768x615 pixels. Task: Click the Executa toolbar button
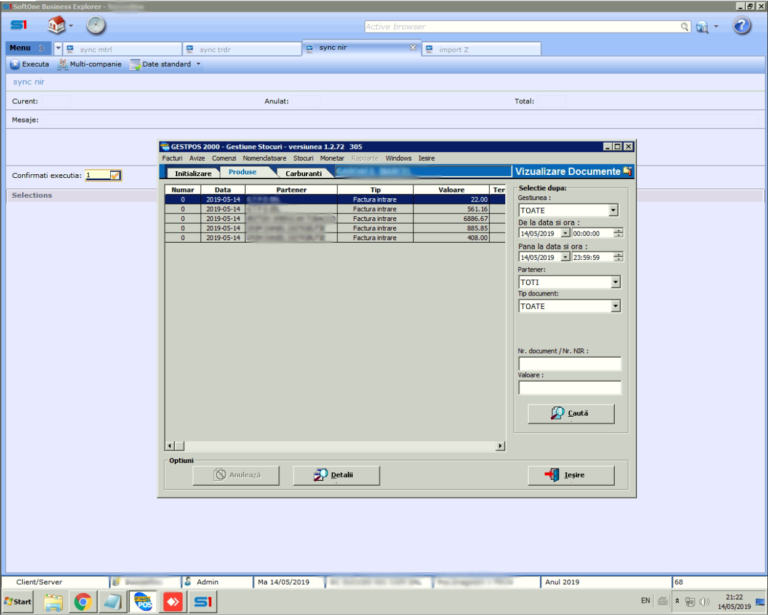[30, 64]
